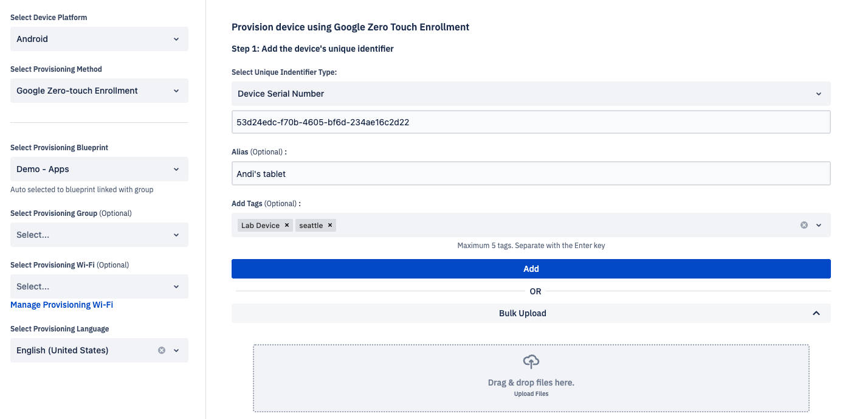The height and width of the screenshot is (419, 868).
Task: Open the Device Platform dropdown
Action: point(99,39)
